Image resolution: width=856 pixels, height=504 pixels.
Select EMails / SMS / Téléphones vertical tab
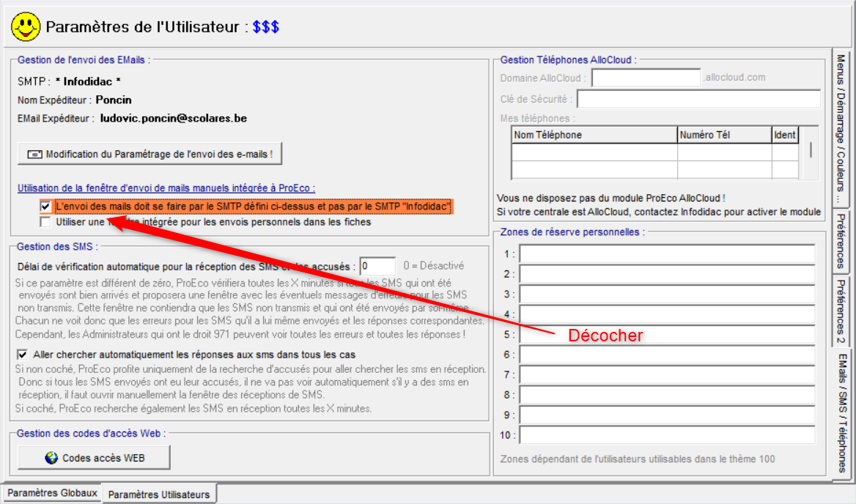coord(841,414)
